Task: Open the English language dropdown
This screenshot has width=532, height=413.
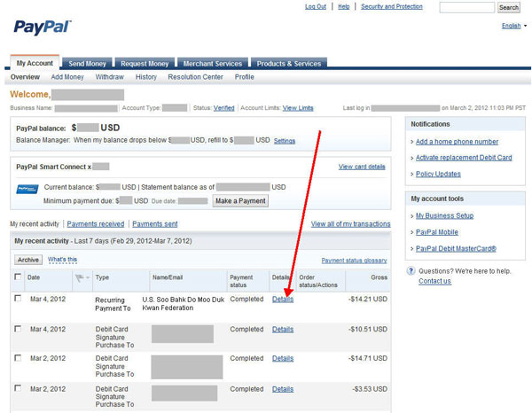Action: [x=514, y=26]
